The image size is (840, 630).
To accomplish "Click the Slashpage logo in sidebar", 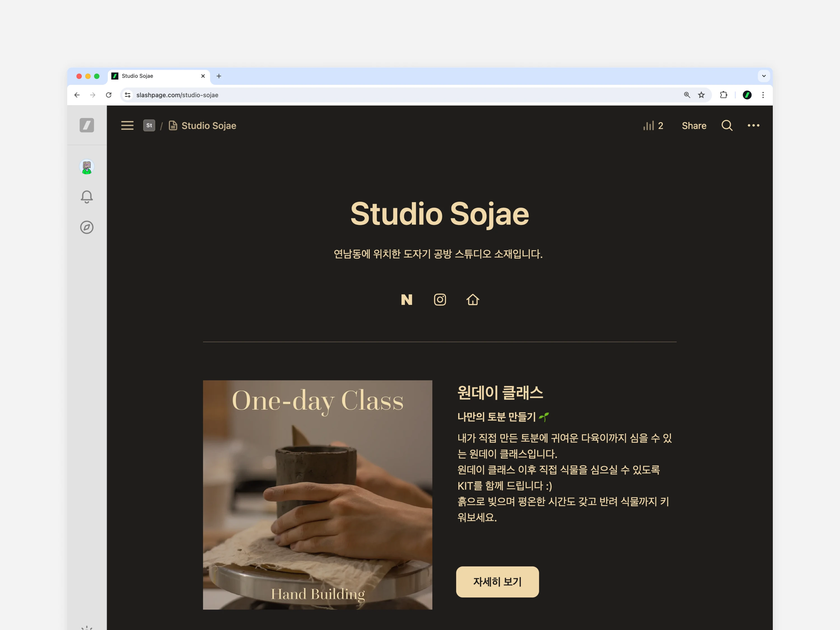I will click(87, 125).
